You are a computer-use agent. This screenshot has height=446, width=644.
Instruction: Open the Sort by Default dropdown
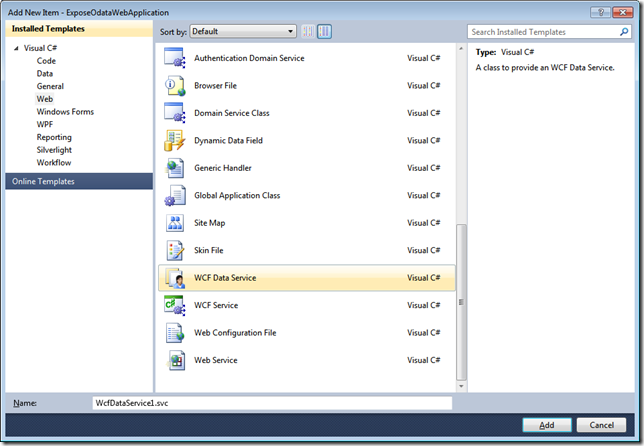point(243,32)
